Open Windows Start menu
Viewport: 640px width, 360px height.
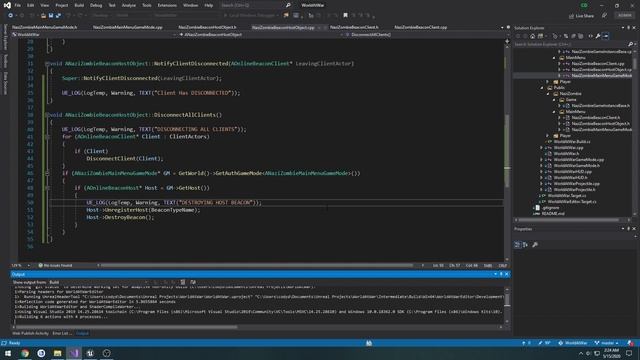tap(8, 353)
